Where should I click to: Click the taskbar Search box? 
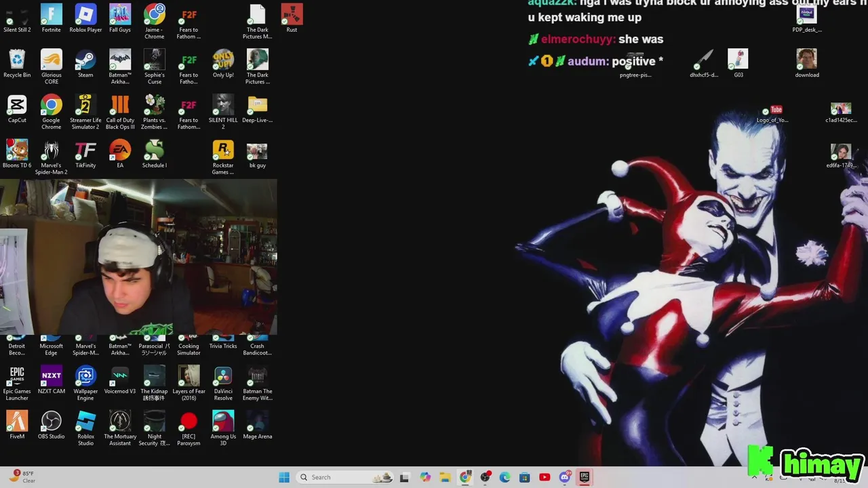point(346,477)
